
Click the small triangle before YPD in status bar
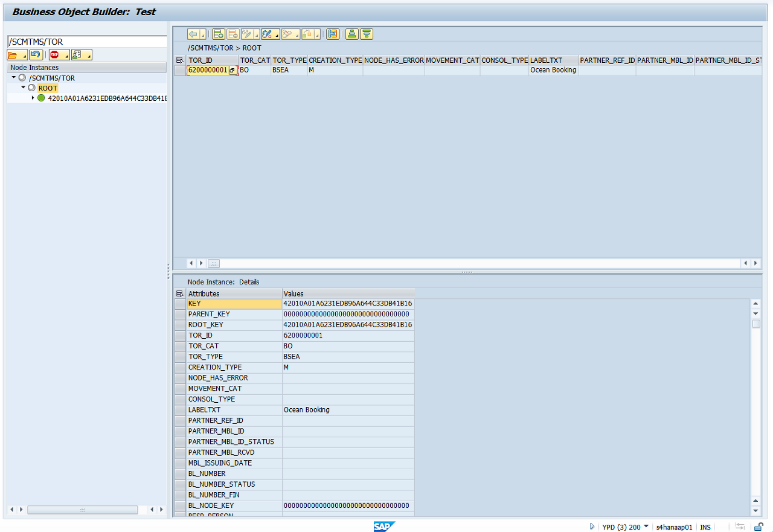click(592, 527)
